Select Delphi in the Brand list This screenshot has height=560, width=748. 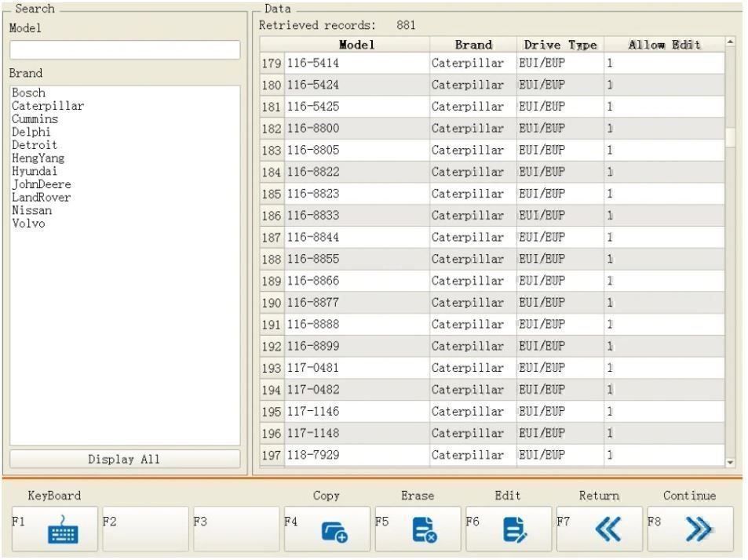[31, 132]
